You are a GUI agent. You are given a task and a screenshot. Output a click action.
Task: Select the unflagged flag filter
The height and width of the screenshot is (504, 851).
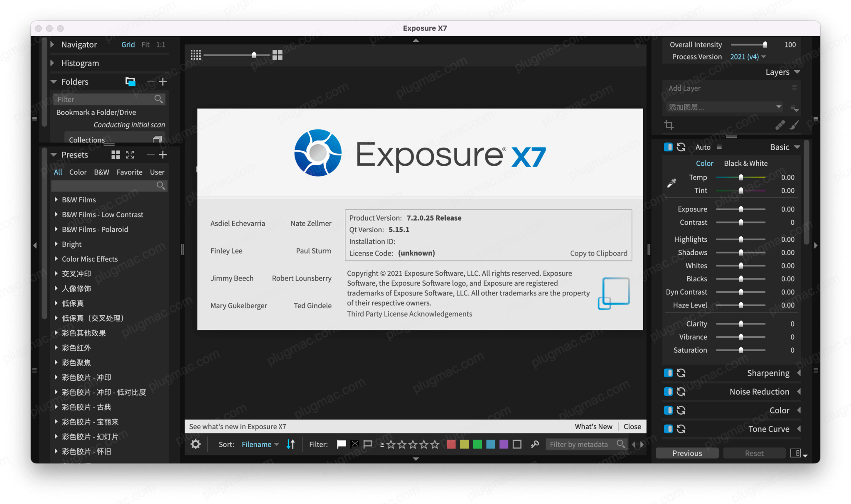click(x=368, y=444)
